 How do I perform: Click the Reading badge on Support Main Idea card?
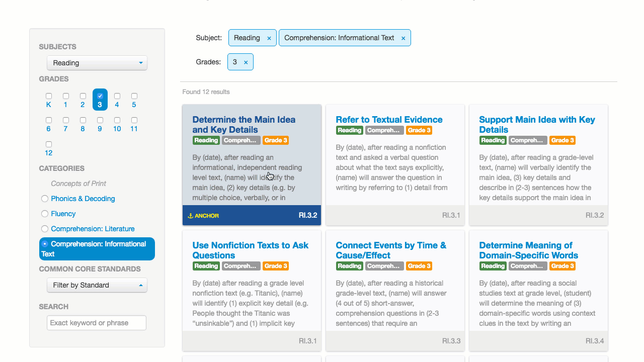coord(493,140)
